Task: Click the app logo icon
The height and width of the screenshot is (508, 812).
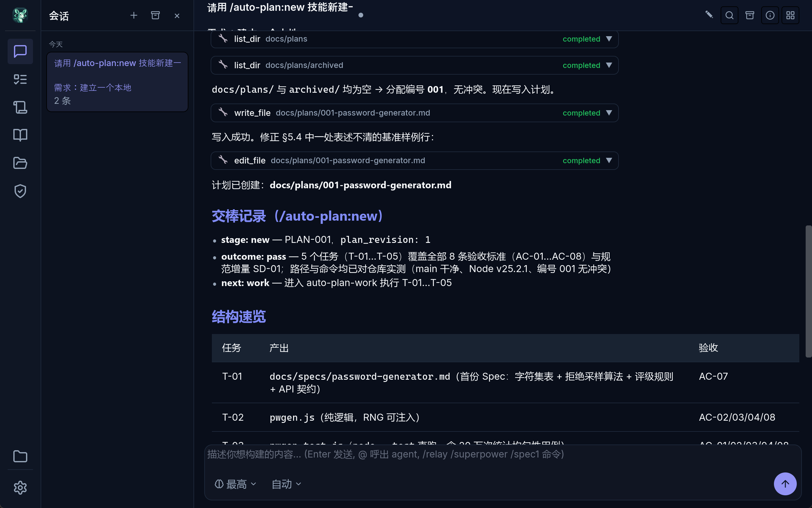Action: pos(20,16)
